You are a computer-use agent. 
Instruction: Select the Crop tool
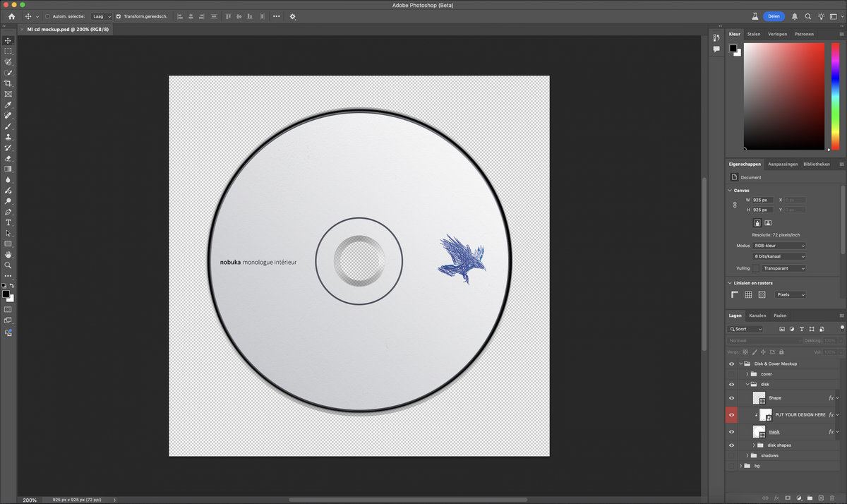[8, 83]
